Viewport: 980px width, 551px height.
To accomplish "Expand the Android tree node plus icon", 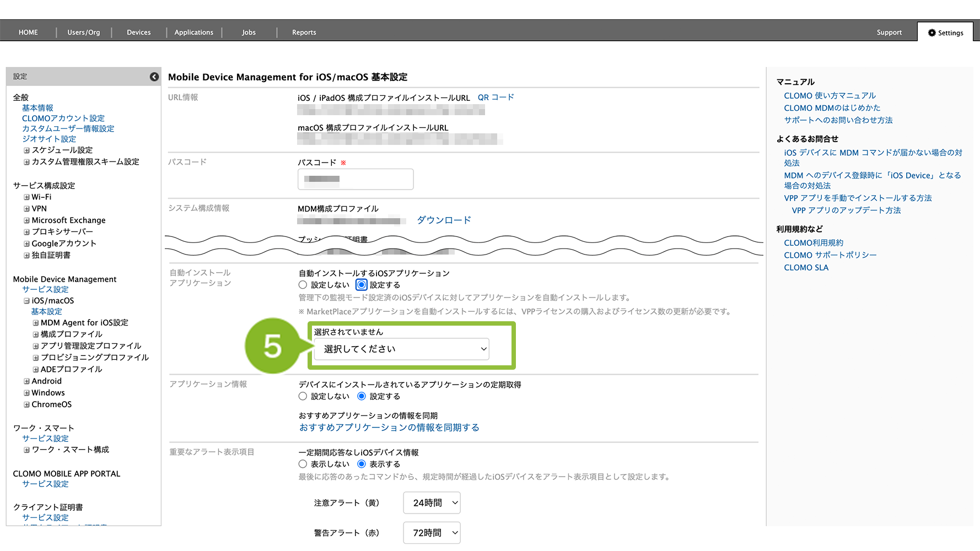I will pyautogui.click(x=26, y=381).
